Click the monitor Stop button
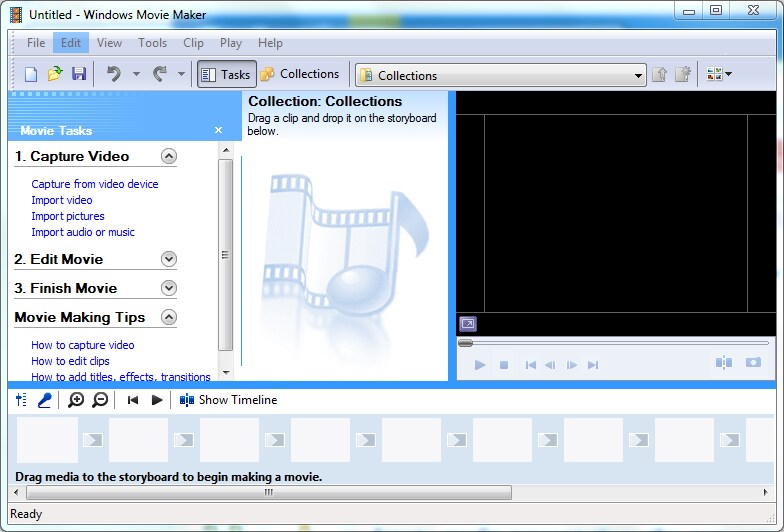Viewport: 784px width, 532px height. point(504,365)
